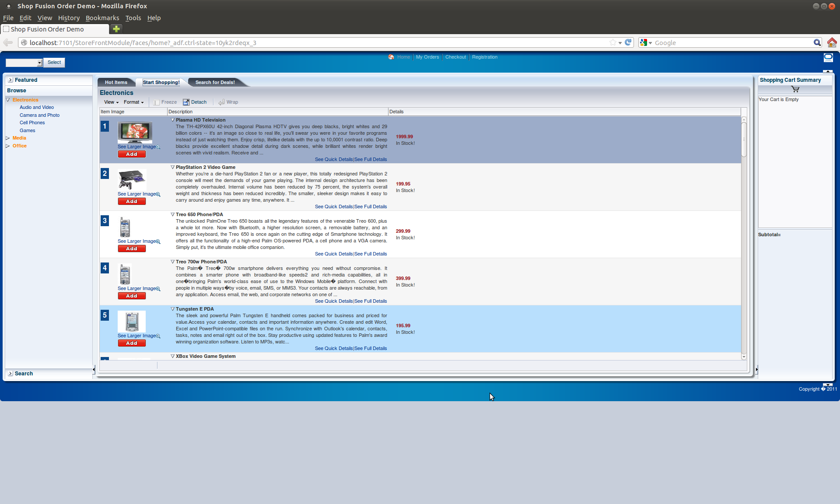Click the Firefox home icon in the toolbar
This screenshot has height=504, width=840.
click(x=832, y=42)
